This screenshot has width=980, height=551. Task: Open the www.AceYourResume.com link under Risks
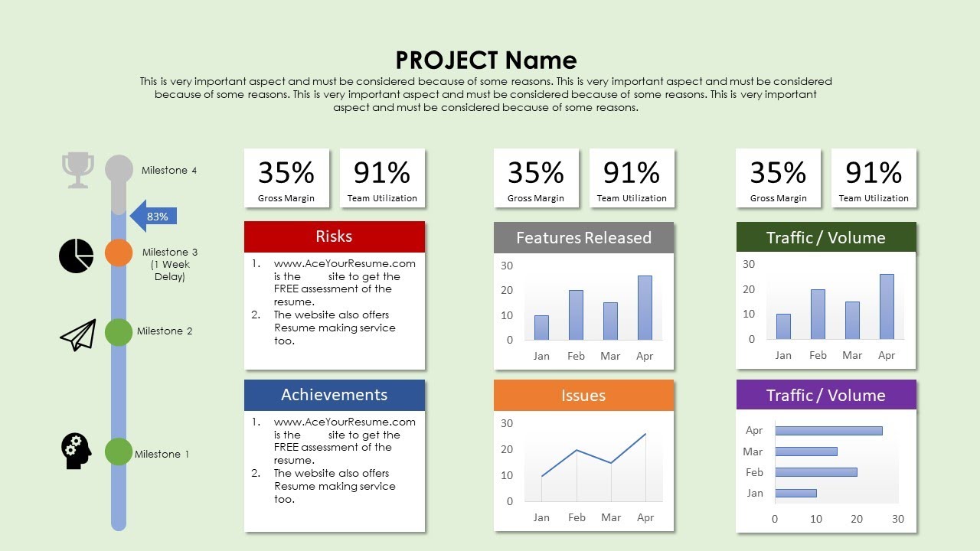pos(345,263)
